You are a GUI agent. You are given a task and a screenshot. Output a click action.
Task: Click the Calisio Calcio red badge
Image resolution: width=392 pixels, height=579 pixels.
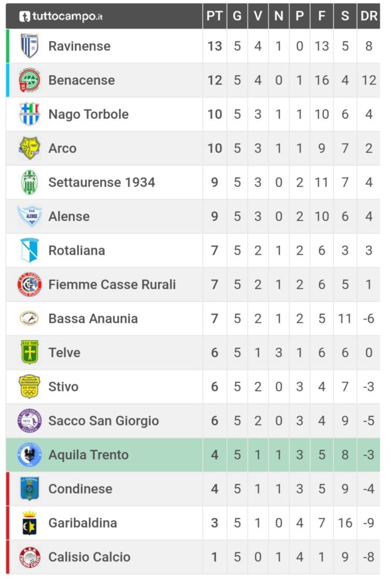29,557
